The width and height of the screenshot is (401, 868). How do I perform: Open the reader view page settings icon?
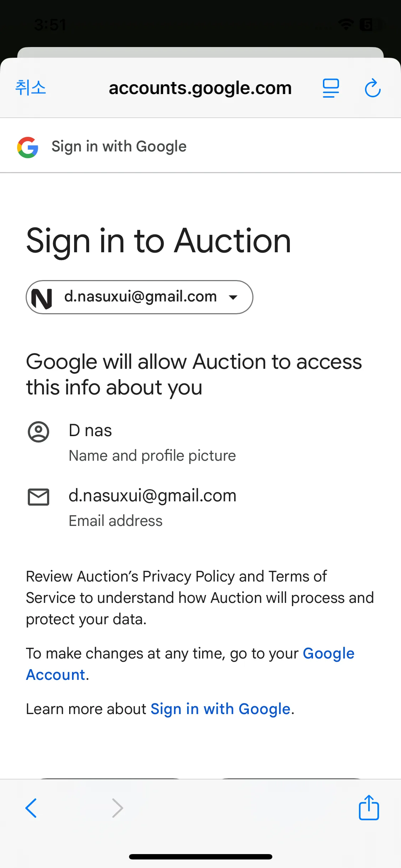(x=331, y=88)
